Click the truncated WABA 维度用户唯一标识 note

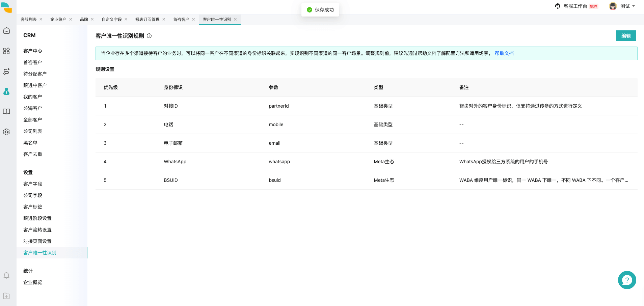(544, 180)
